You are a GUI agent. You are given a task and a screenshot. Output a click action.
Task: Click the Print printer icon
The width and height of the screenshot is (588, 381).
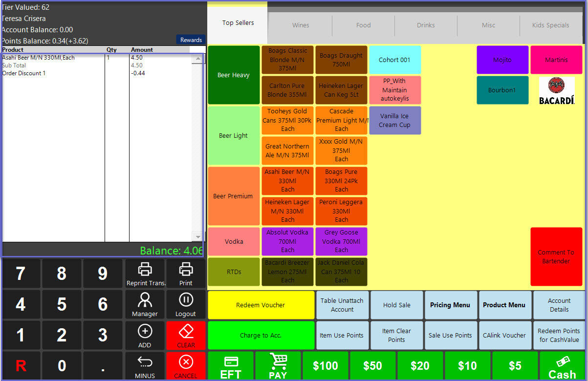point(186,269)
